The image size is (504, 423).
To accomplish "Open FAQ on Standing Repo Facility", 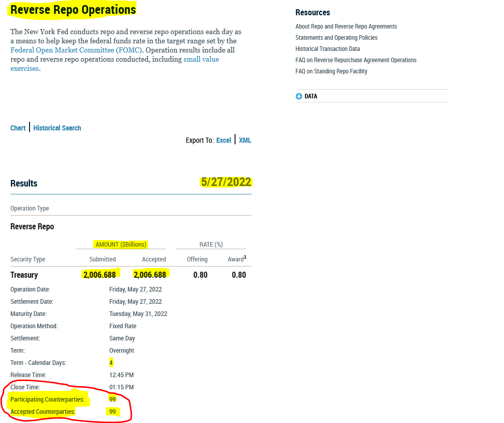I will [x=331, y=71].
